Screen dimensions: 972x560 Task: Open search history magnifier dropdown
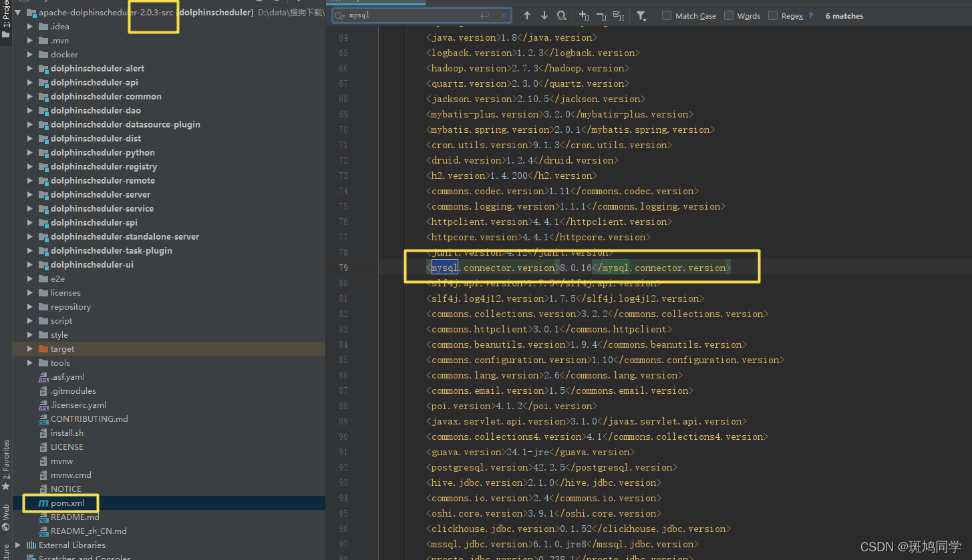pyautogui.click(x=340, y=15)
